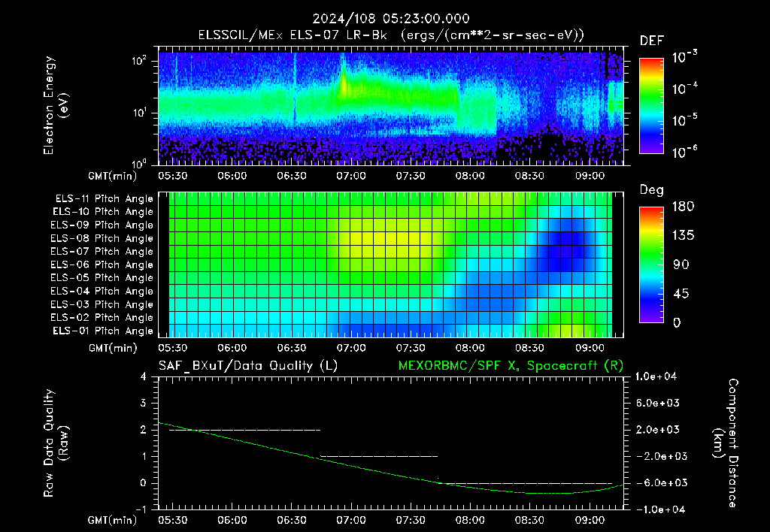Click the 4 tick on Raw Data Quality axis

(144, 376)
